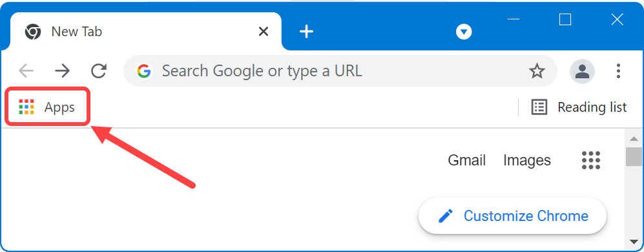The width and height of the screenshot is (644, 252).
Task: Open the Gmail link
Action: (x=466, y=160)
